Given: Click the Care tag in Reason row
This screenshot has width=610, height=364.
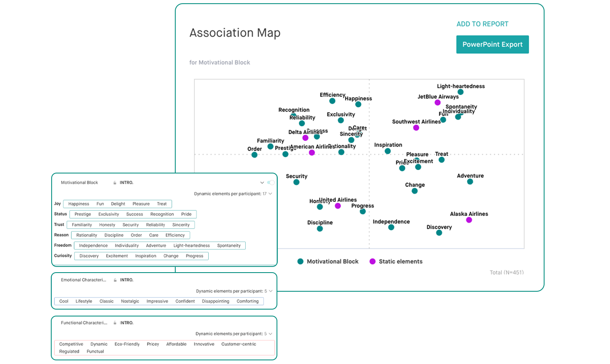Looking at the screenshot, I should [154, 235].
